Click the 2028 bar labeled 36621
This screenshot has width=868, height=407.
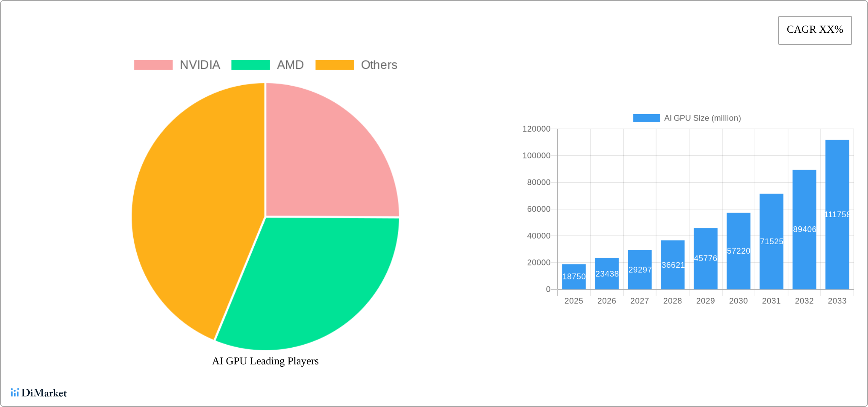pyautogui.click(x=673, y=265)
